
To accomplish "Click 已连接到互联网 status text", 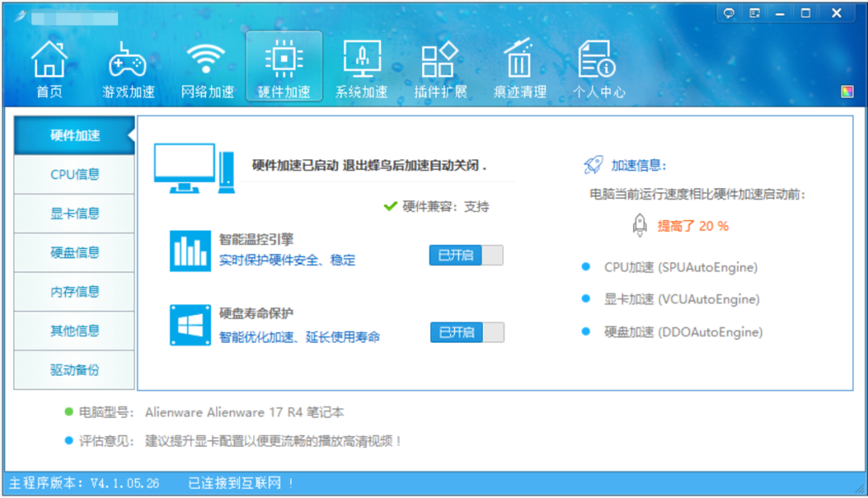I will click(x=241, y=483).
